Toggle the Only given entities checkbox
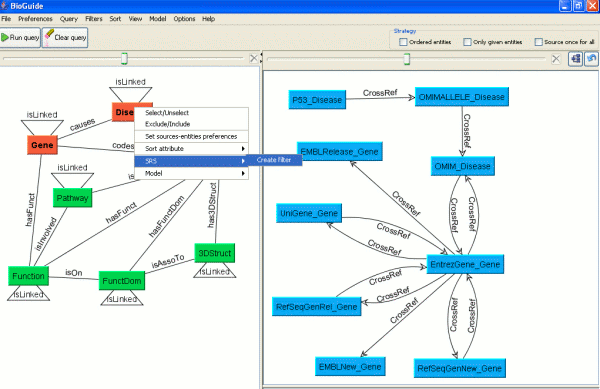Viewport: 600px width, 389px height. 467,42
